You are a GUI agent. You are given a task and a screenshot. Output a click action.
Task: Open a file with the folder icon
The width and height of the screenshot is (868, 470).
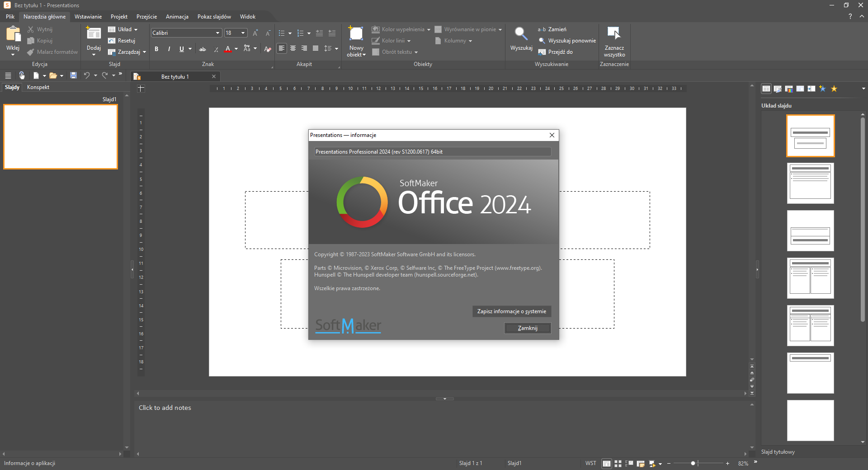(x=53, y=75)
